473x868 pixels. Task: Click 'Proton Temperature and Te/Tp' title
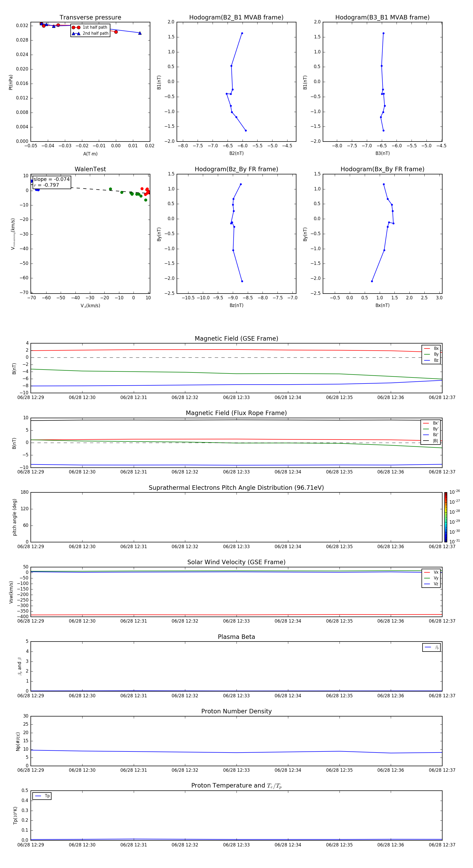point(236,786)
